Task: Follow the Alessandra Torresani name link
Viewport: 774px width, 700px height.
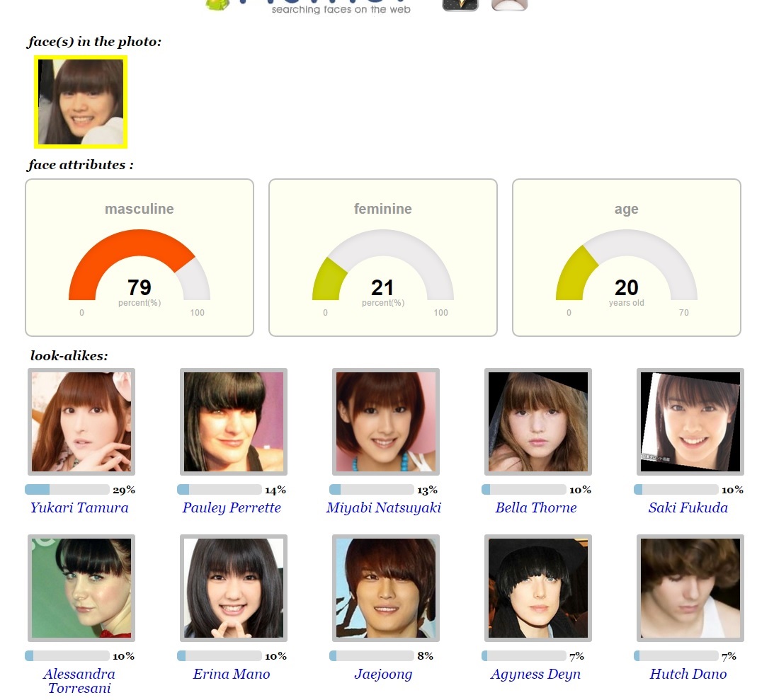Action: (x=79, y=681)
